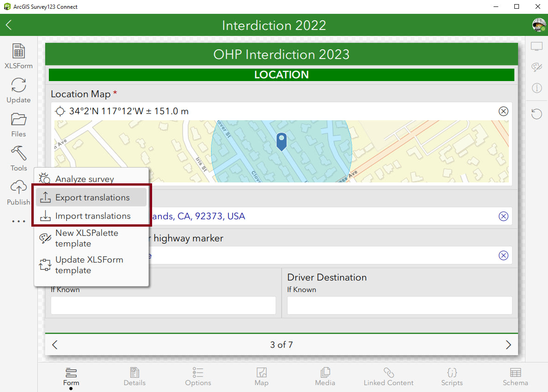Click Import translations in the menu
This screenshot has width=548, height=392.
93,216
